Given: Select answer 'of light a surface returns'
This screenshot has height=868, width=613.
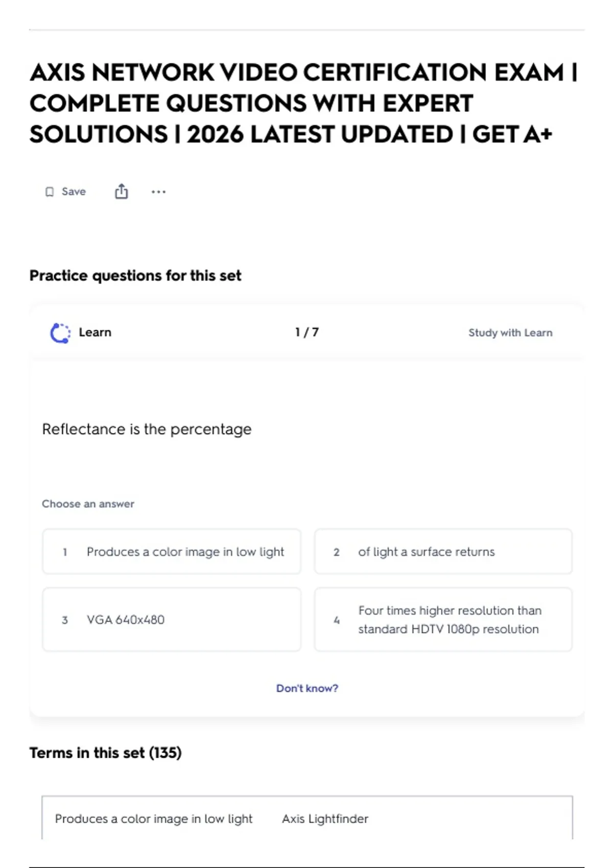Looking at the screenshot, I should point(443,551).
